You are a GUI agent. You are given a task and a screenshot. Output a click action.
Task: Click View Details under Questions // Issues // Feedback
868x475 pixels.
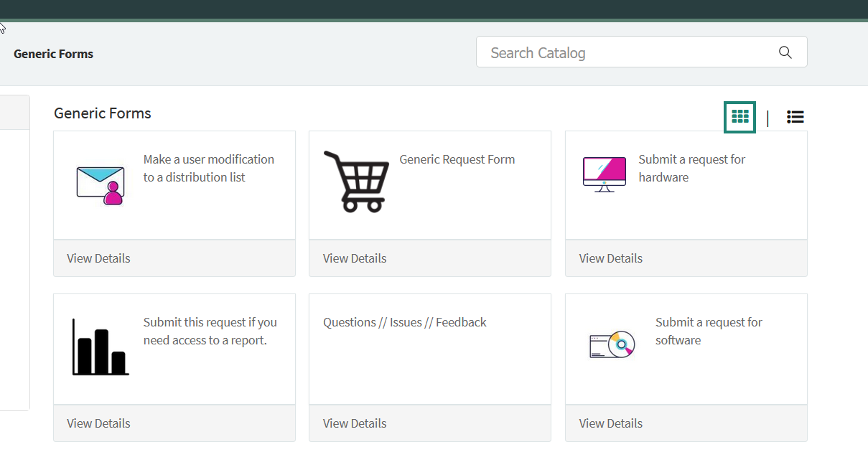point(354,423)
